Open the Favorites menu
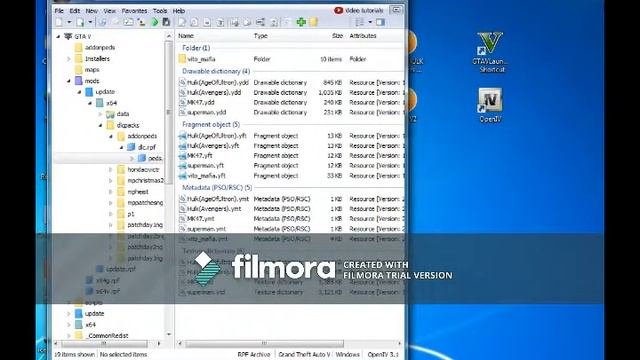The image size is (640, 360). [x=134, y=11]
